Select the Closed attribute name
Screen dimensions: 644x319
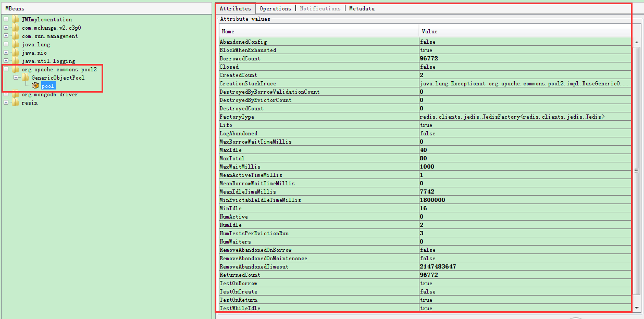click(x=229, y=67)
